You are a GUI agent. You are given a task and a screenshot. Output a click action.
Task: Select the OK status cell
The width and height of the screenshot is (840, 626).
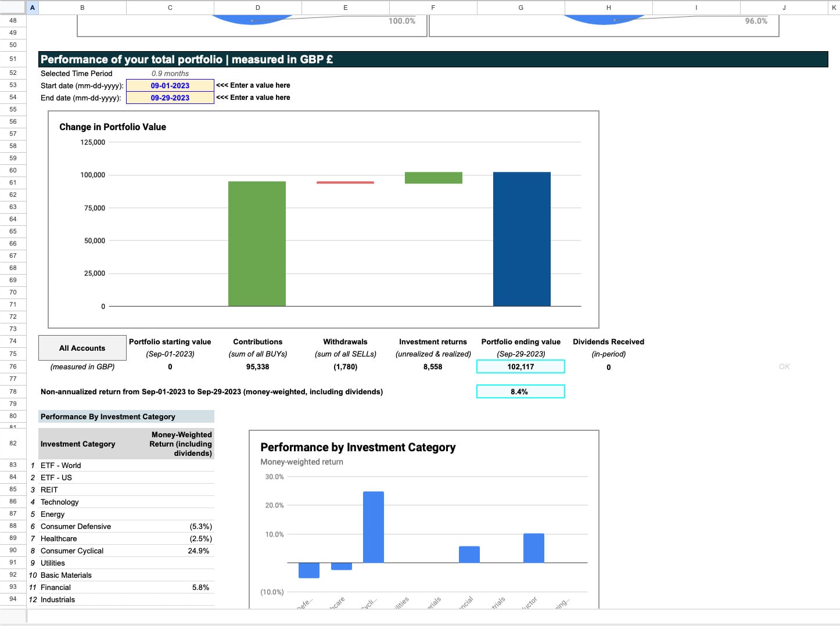click(784, 366)
